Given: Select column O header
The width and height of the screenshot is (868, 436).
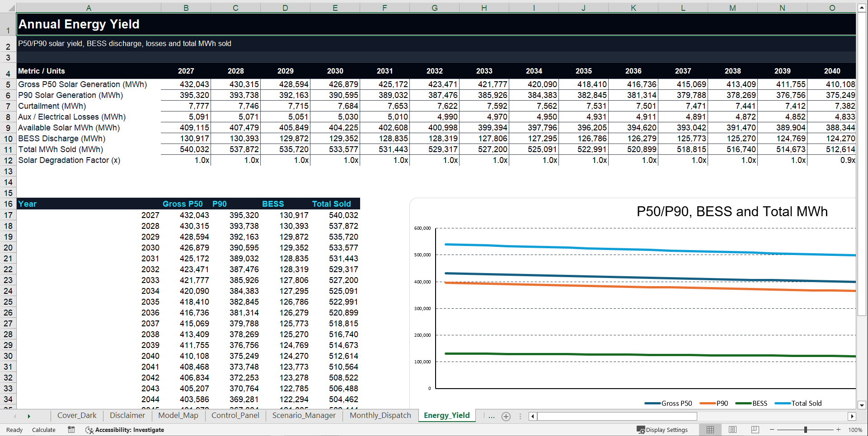Looking at the screenshot, I should [x=831, y=8].
